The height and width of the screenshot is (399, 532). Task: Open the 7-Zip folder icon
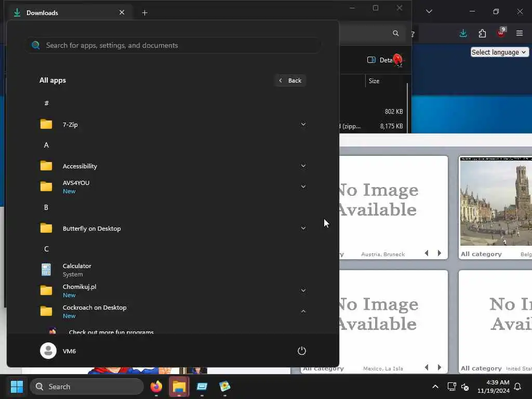(46, 125)
